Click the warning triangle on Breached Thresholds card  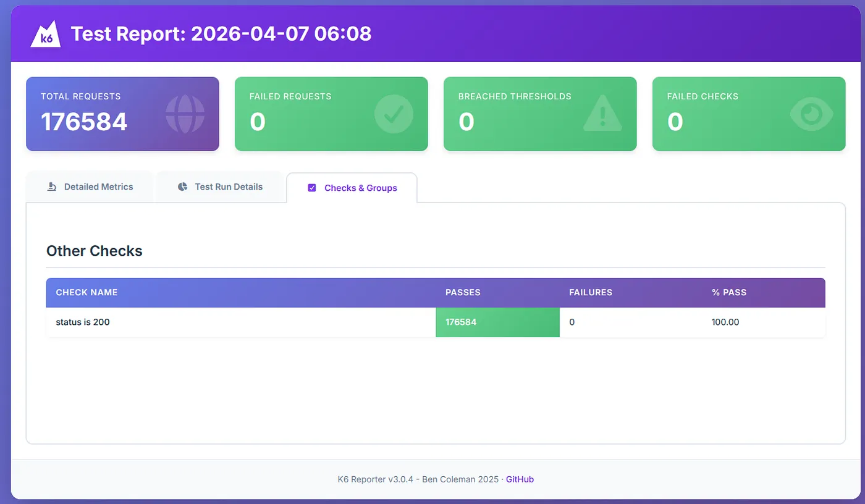[602, 114]
